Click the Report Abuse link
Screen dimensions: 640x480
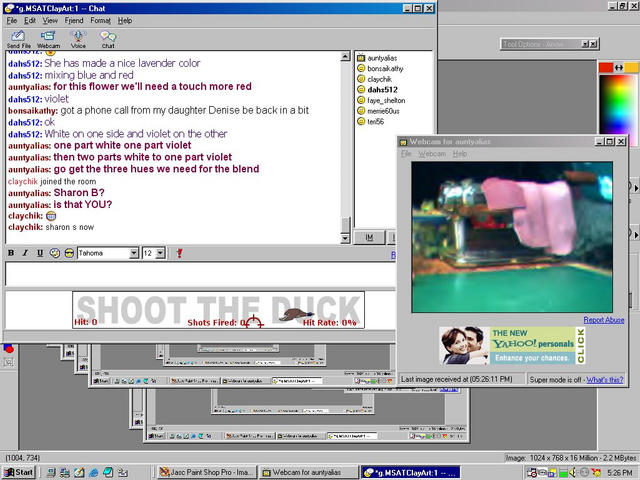604,320
